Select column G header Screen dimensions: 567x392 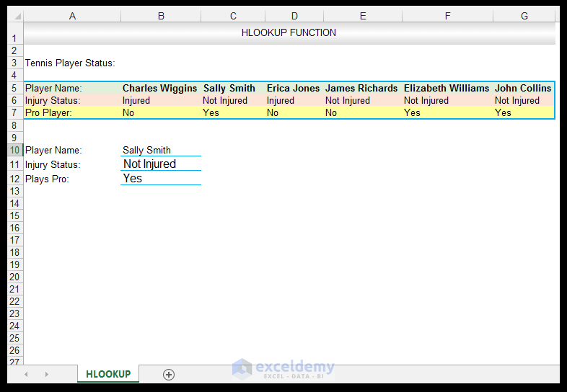524,16
